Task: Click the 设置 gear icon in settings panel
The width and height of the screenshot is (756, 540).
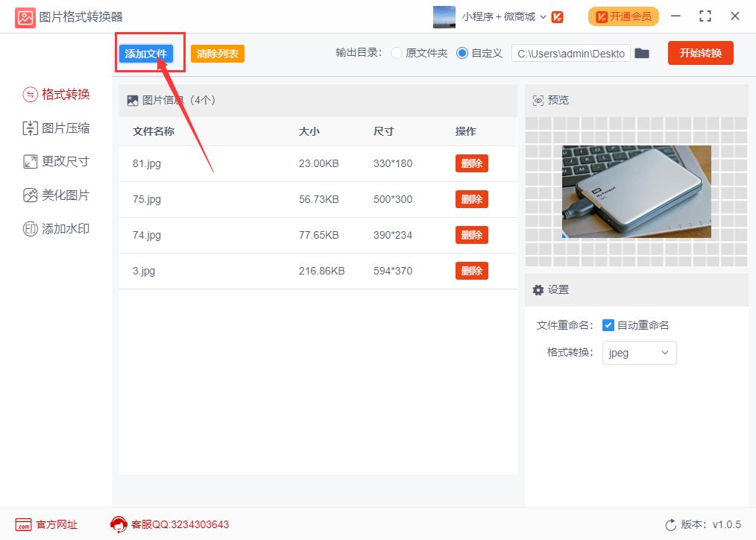Action: [539, 289]
